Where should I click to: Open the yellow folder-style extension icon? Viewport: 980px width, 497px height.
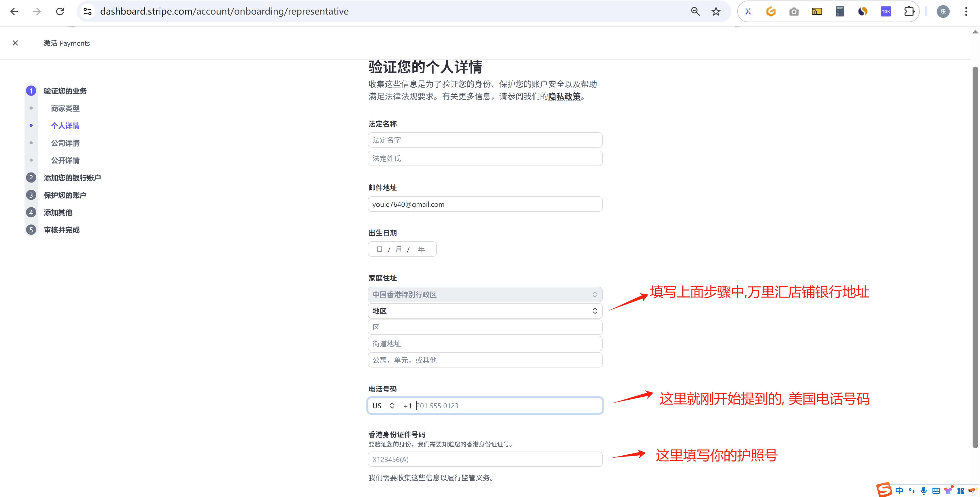[817, 11]
